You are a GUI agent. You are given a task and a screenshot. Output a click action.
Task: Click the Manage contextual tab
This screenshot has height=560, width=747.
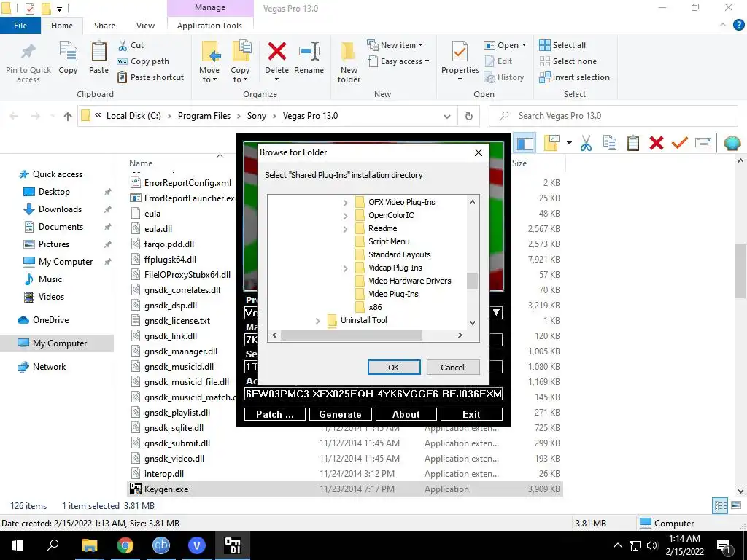210,7
